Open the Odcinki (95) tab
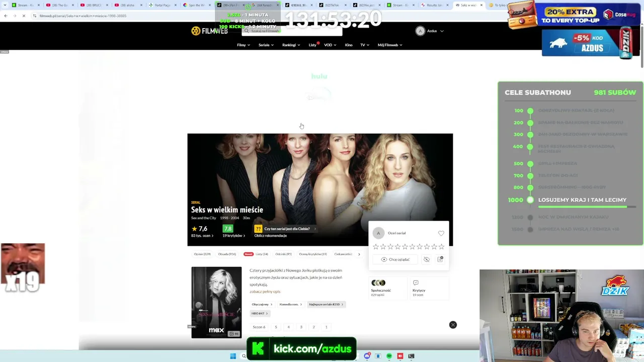The image size is (644, 362). click(x=284, y=254)
